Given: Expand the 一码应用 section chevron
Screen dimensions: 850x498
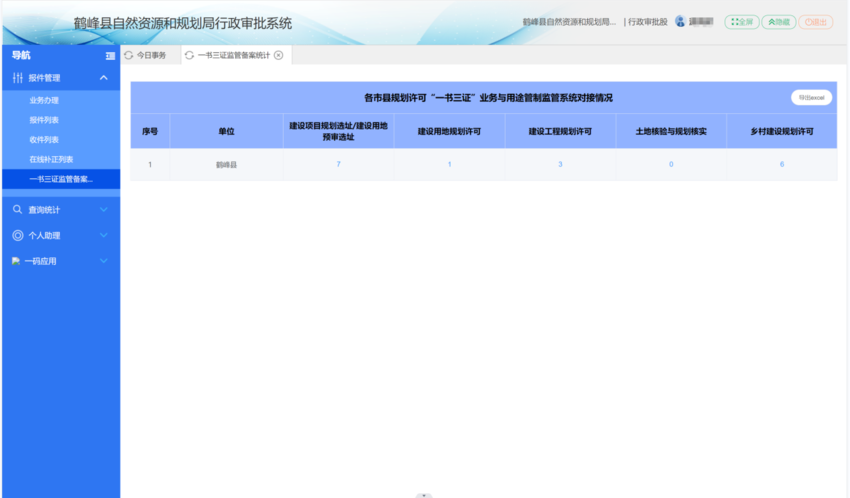Looking at the screenshot, I should (x=104, y=261).
